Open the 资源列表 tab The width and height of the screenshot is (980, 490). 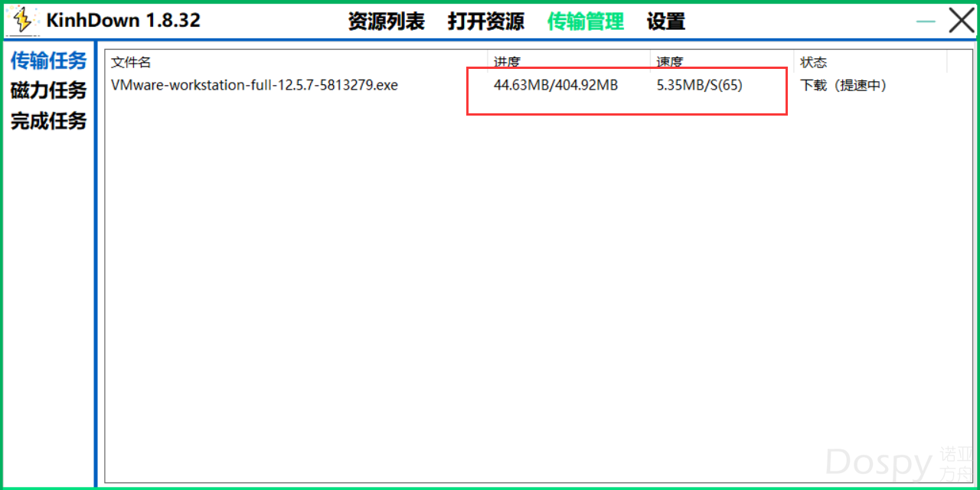pos(386,21)
